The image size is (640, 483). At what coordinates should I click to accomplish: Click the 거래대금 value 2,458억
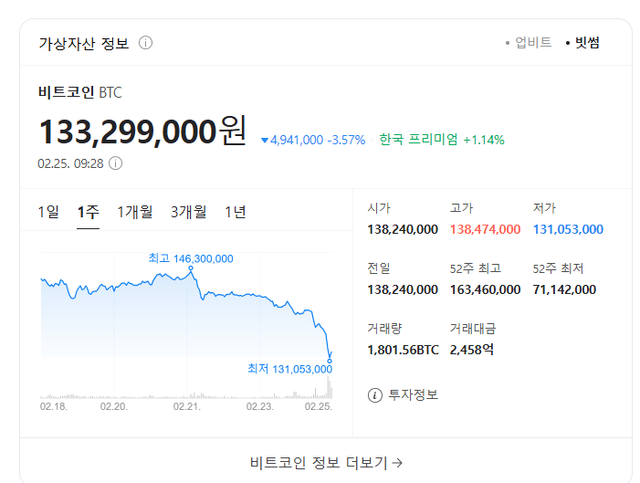point(472,349)
